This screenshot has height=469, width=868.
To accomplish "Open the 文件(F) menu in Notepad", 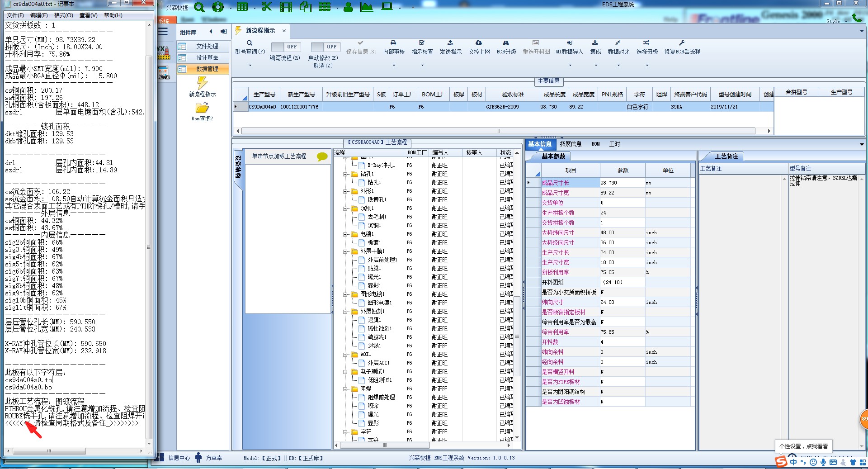I will click(x=15, y=15).
